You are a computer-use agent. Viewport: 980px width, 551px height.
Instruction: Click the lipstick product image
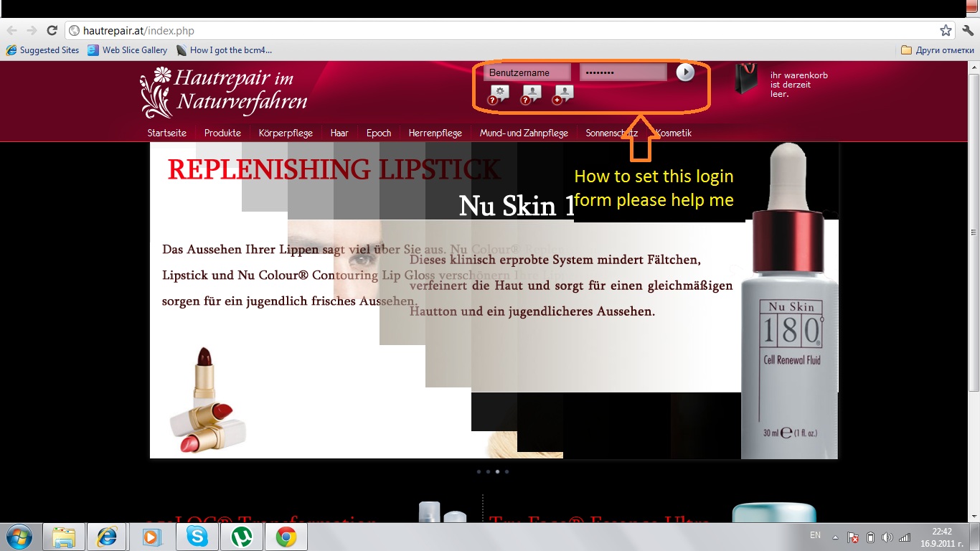(209, 400)
